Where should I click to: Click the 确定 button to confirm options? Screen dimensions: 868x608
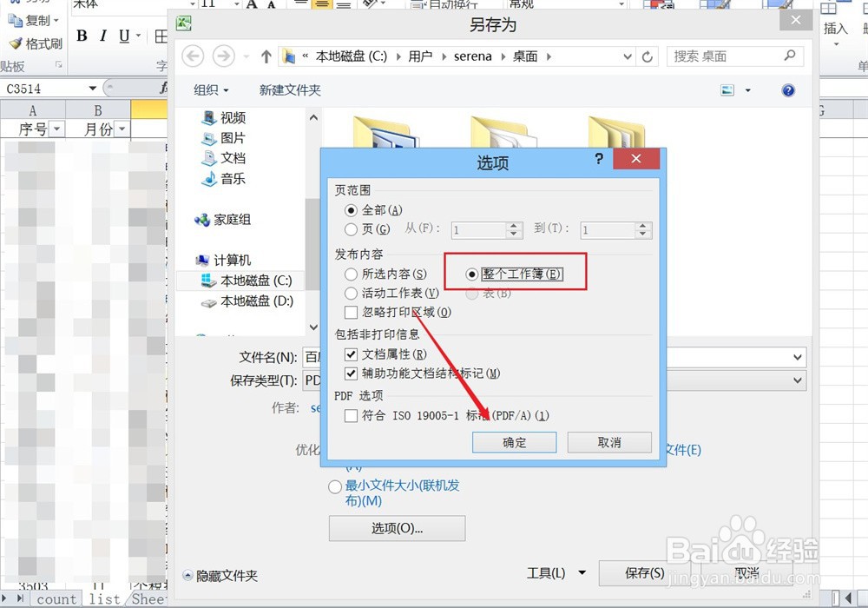pyautogui.click(x=514, y=442)
